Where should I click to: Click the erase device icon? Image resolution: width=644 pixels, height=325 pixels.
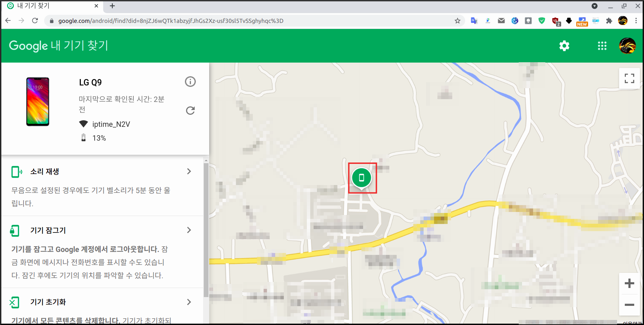(x=14, y=302)
